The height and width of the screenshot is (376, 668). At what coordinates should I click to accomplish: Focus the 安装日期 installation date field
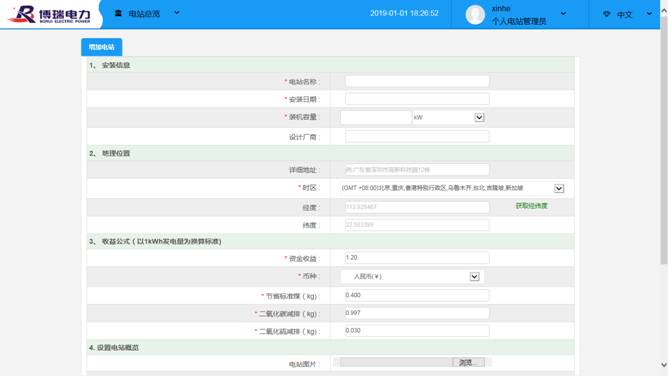[417, 99]
